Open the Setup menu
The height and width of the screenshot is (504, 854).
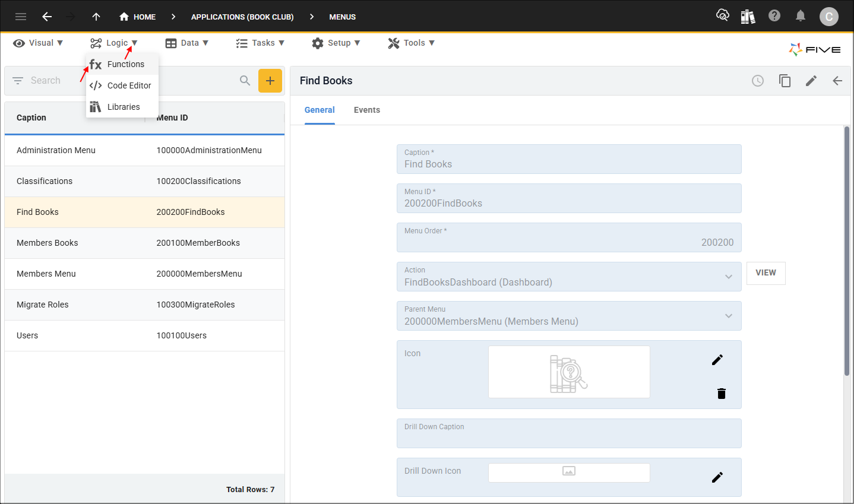[336, 43]
